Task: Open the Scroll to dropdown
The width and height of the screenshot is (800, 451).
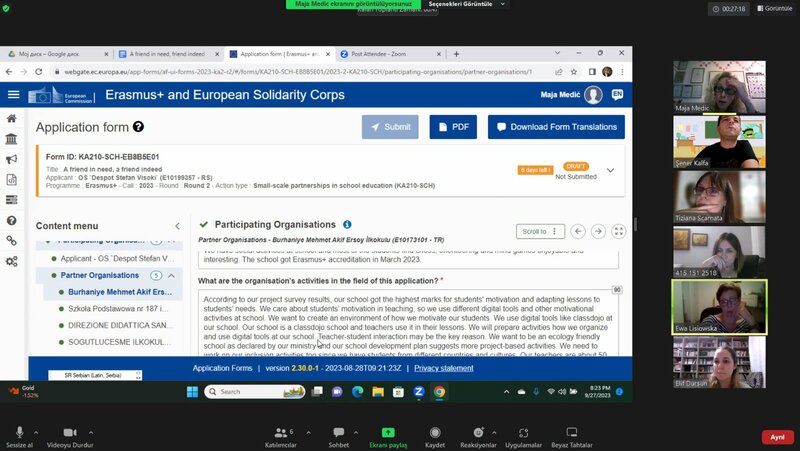Action: [x=540, y=232]
